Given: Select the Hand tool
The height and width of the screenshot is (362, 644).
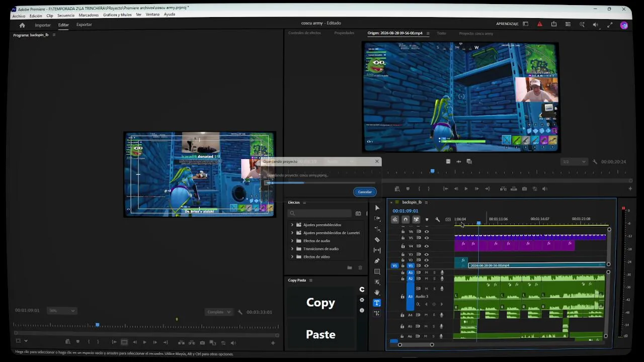Looking at the screenshot, I should pos(377,293).
